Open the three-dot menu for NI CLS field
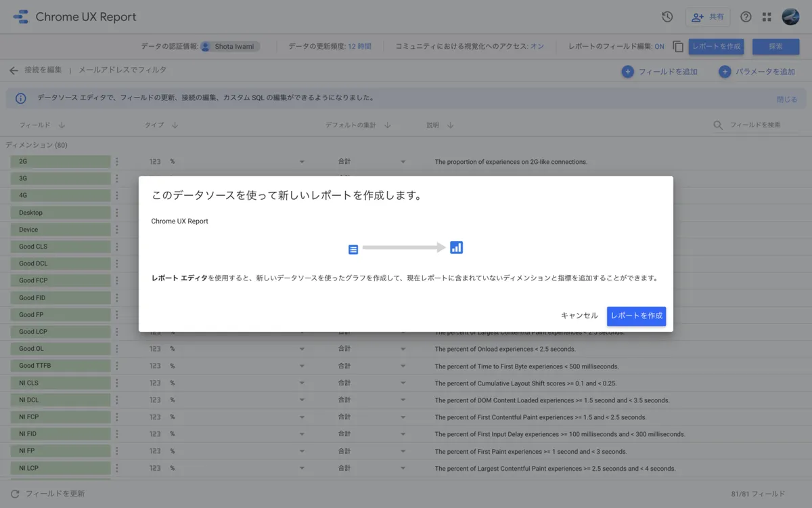Screen dimensions: 812x508 point(117,383)
